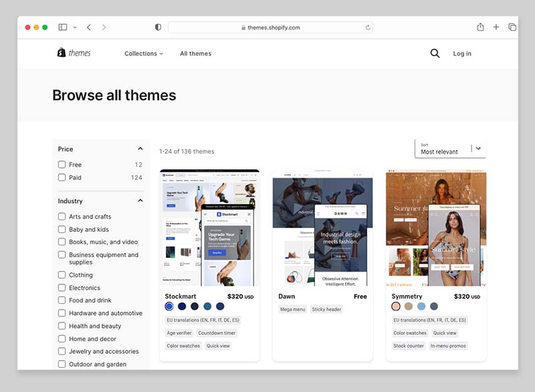Open the Stockmart theme preview image
The height and width of the screenshot is (392, 535).
pyautogui.click(x=209, y=227)
